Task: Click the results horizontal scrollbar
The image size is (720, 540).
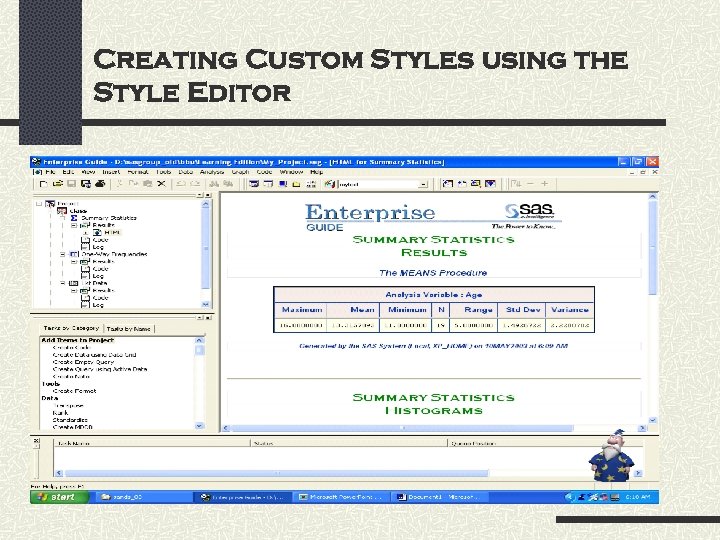Action: pyautogui.click(x=433, y=428)
